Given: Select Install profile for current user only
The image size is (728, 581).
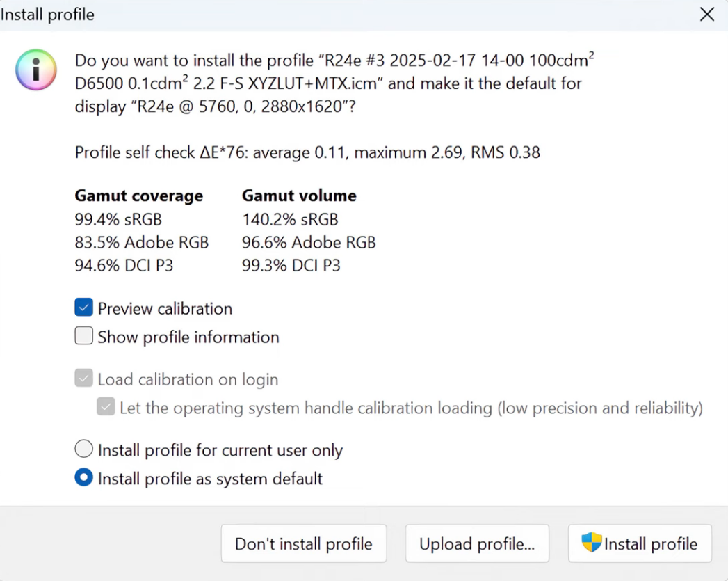Looking at the screenshot, I should click(x=84, y=449).
